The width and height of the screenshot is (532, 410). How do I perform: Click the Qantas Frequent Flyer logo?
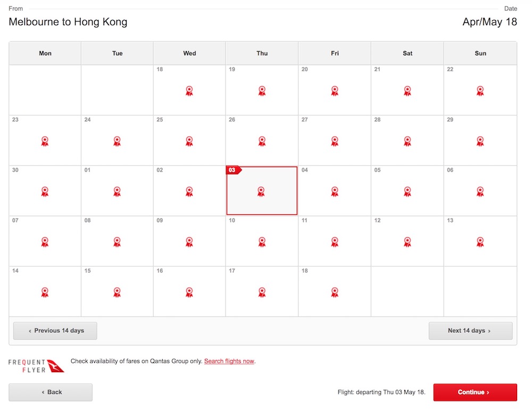(36, 366)
